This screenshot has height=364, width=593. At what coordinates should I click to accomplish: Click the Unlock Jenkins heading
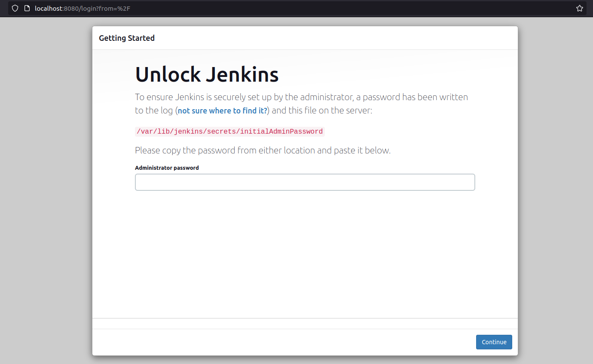(207, 74)
